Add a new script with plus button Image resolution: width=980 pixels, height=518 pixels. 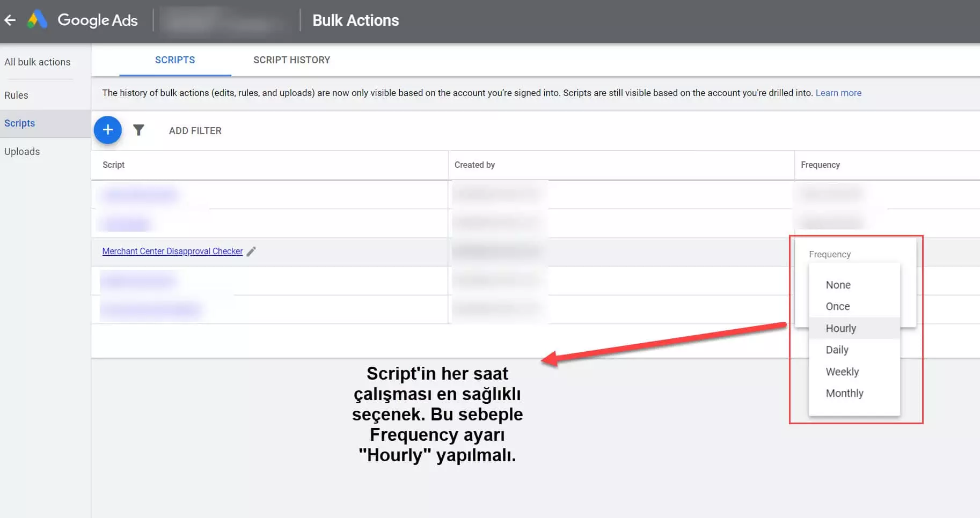click(x=108, y=130)
